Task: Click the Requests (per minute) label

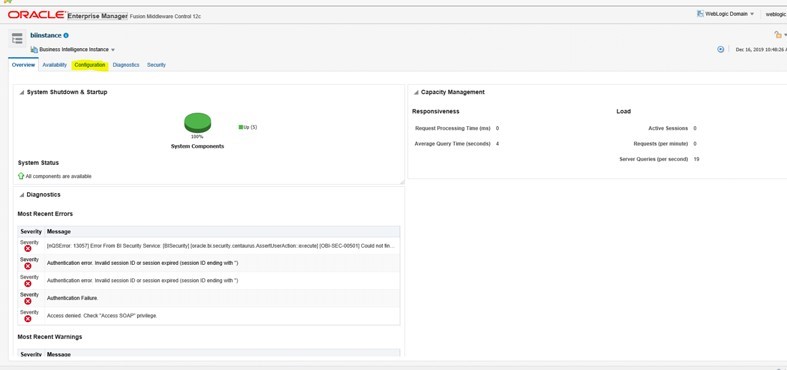Action: [x=661, y=144]
